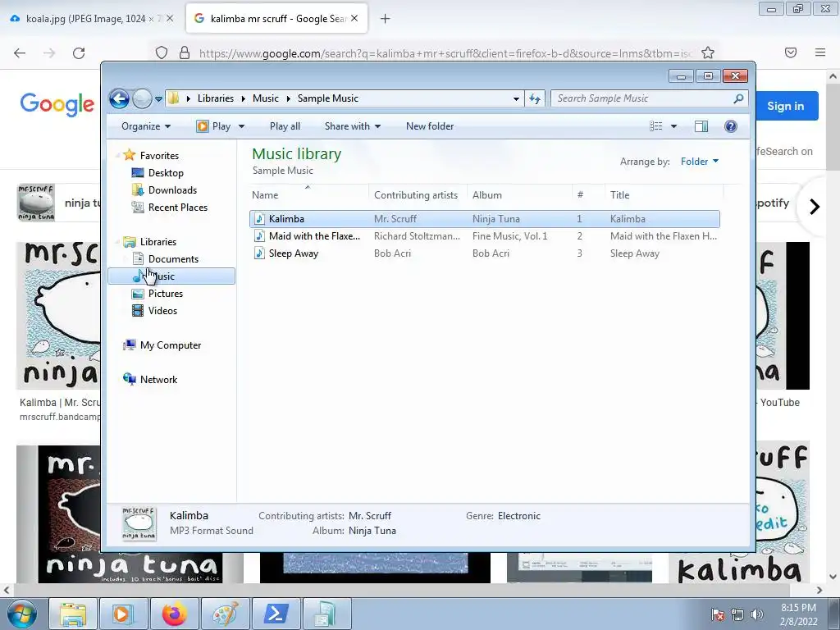Open Windows Start menu
Viewport: 840px width, 630px height.
[22, 614]
